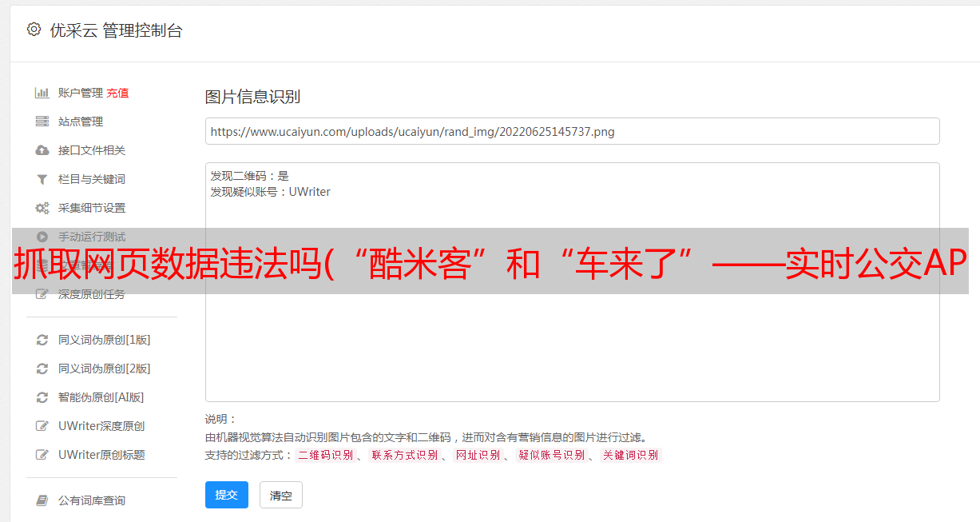Select 手动运行测试 in the sidebar
Screen dimensions: 980x522
pyautogui.click(x=92, y=237)
